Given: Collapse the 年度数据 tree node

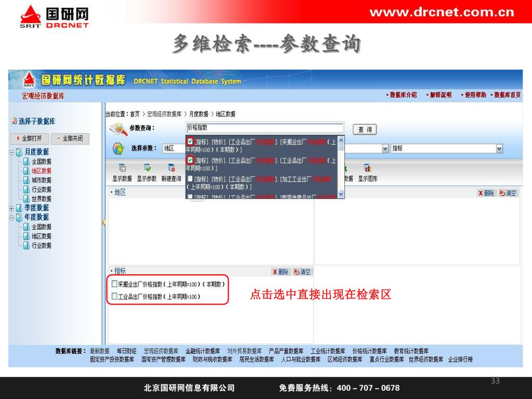Looking at the screenshot, I should click(x=11, y=218).
